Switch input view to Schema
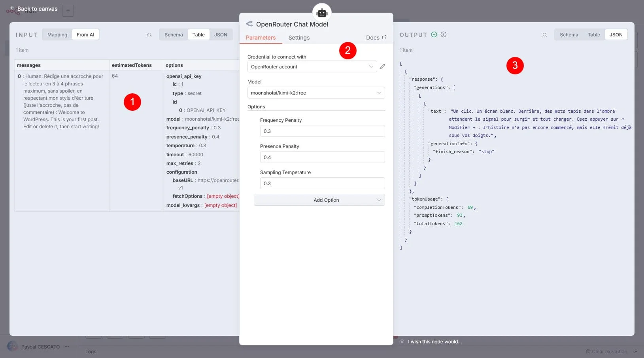This screenshot has height=358, width=644. [174, 35]
